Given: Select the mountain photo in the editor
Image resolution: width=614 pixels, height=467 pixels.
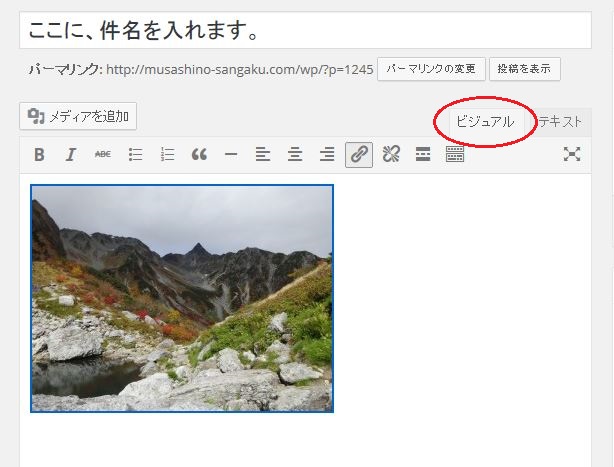Looking at the screenshot, I should click(x=182, y=298).
